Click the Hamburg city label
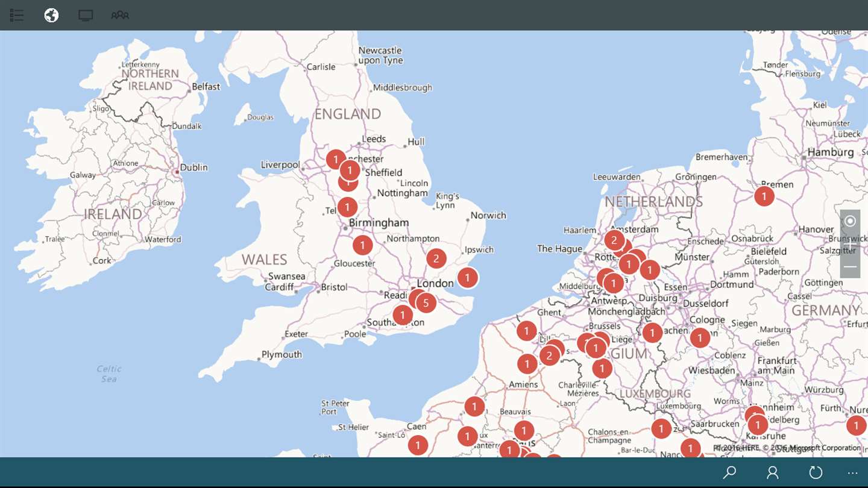868x488 pixels. point(831,152)
